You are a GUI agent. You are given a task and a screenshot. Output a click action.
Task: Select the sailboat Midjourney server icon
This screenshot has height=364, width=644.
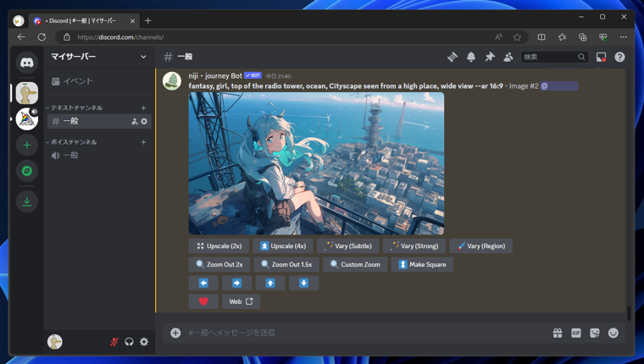click(x=27, y=119)
